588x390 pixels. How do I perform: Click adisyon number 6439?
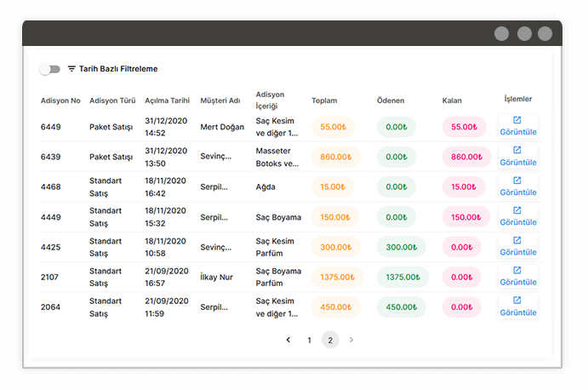click(50, 157)
